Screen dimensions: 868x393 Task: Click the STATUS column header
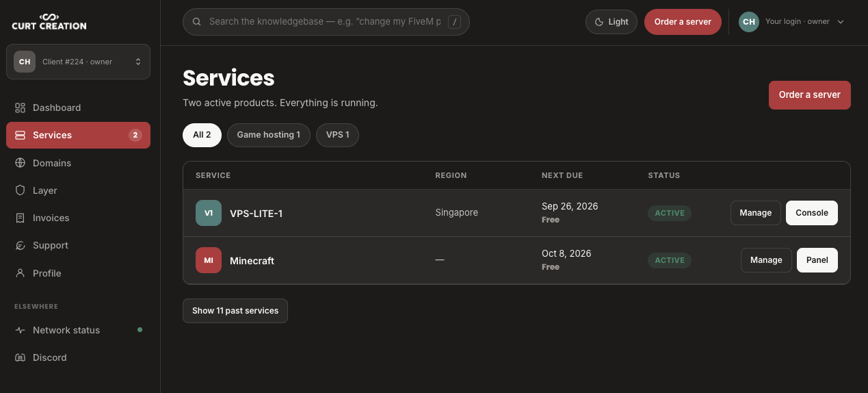click(x=663, y=175)
